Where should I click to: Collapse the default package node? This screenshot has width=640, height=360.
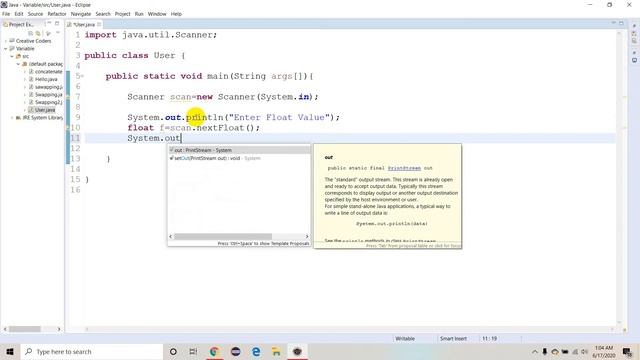(x=18, y=64)
